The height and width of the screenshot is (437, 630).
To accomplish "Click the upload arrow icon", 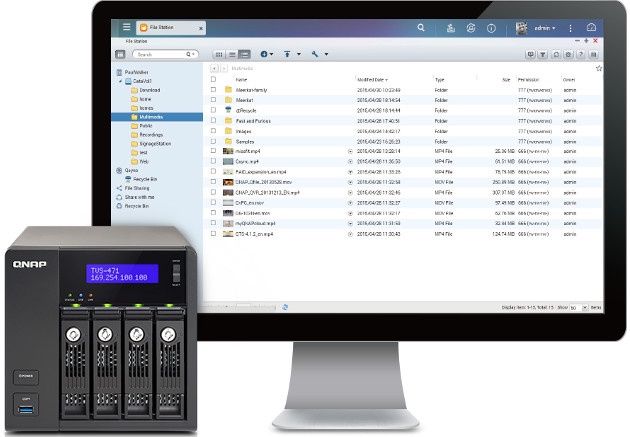I will click(287, 54).
